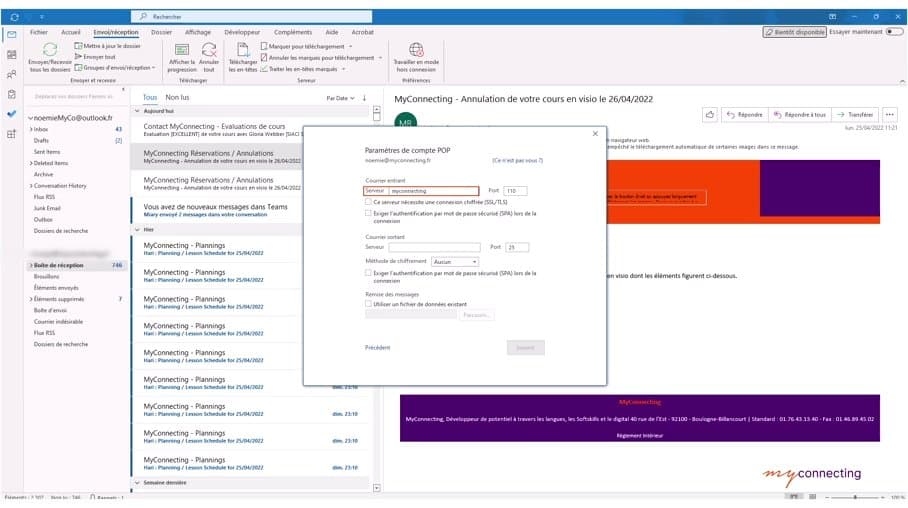Toggle Essayer maintenant switch
908x508 pixels.
(x=895, y=32)
